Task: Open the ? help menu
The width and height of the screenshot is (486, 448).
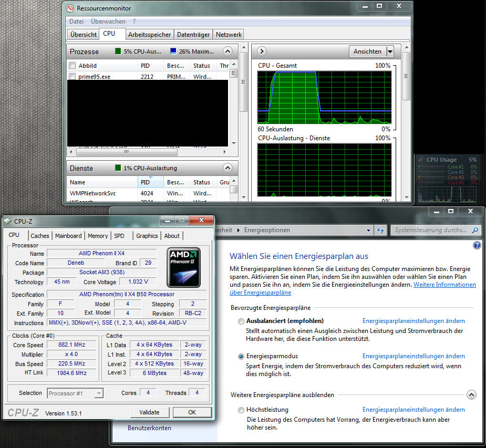Action: [x=134, y=22]
